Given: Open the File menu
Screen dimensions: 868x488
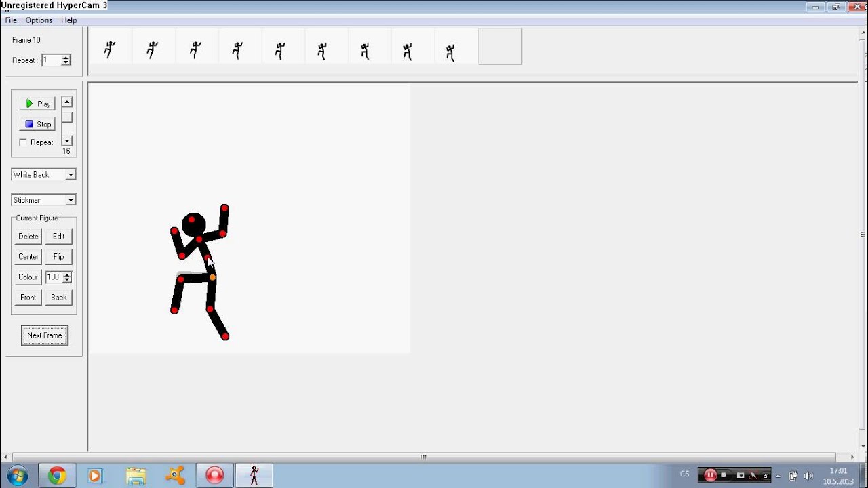Looking at the screenshot, I should pyautogui.click(x=11, y=20).
